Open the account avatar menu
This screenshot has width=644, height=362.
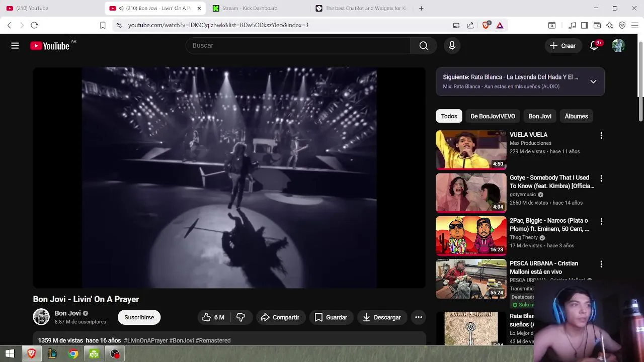click(618, 46)
